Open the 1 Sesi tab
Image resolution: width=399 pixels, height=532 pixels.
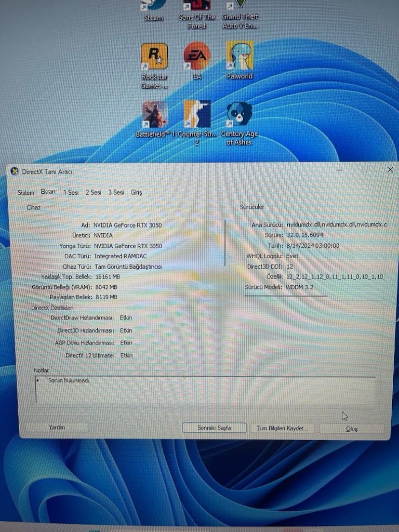pyautogui.click(x=71, y=192)
